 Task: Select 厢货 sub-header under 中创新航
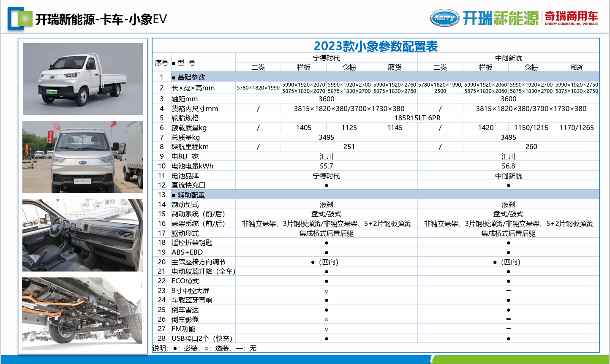(x=577, y=67)
